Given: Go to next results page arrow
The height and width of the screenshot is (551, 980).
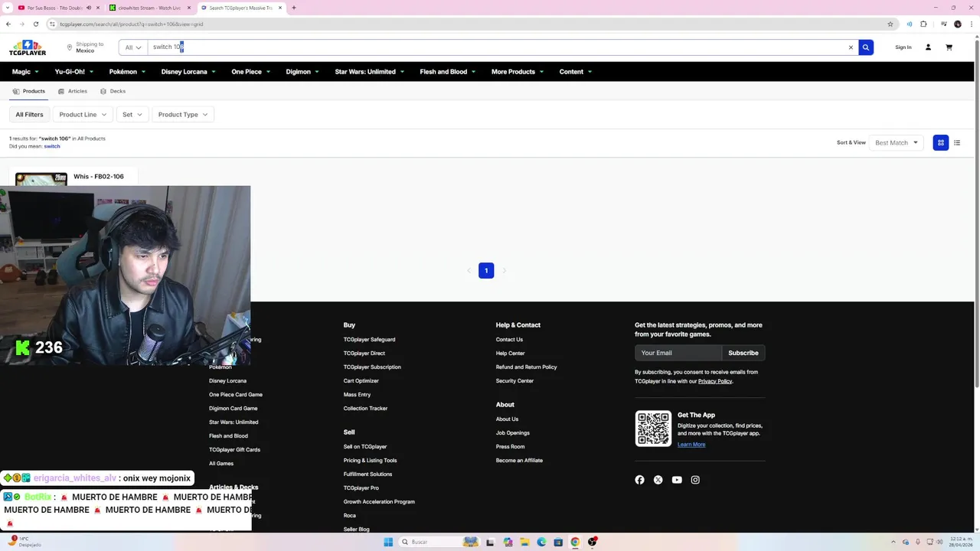Looking at the screenshot, I should click(x=504, y=270).
